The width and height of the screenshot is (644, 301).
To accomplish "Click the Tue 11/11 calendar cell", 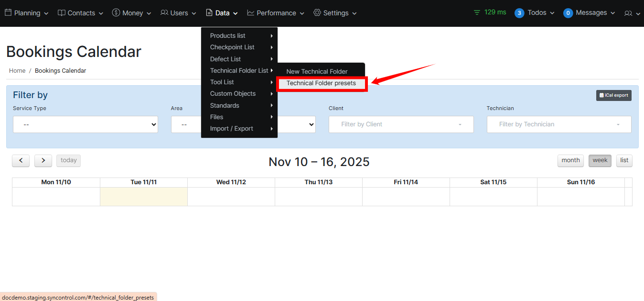I will [x=143, y=197].
